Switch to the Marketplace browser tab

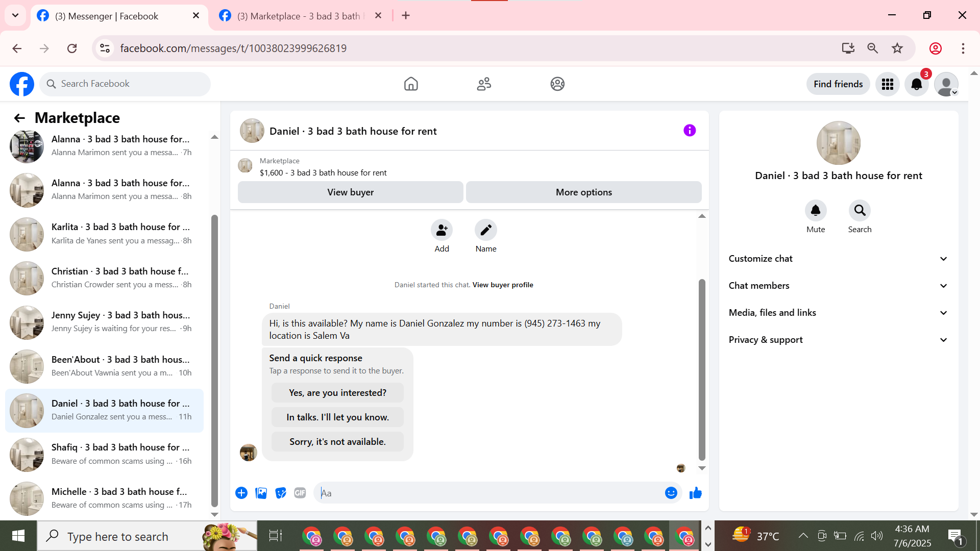pos(301,16)
